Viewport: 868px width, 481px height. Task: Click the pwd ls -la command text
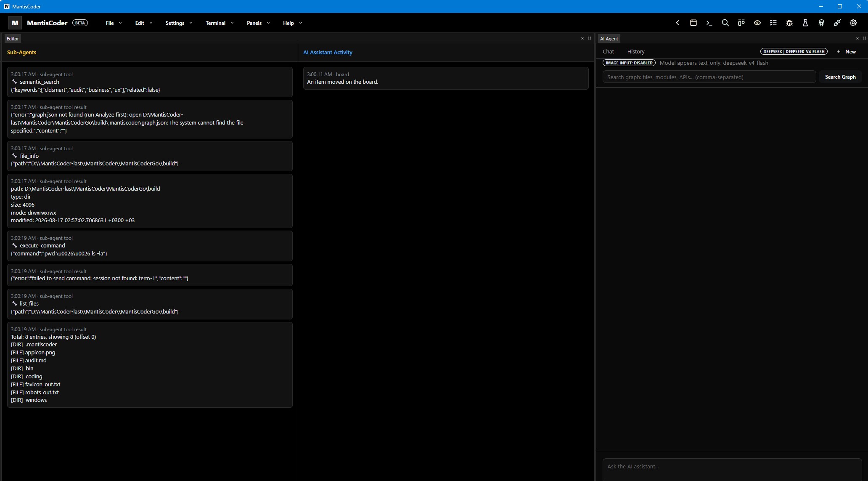pyautogui.click(x=59, y=254)
